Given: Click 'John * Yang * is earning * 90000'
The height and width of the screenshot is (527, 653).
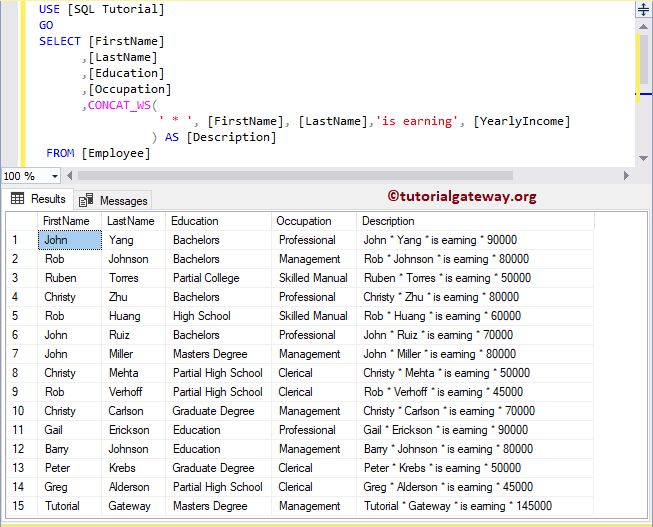Looking at the screenshot, I should pos(475,240).
